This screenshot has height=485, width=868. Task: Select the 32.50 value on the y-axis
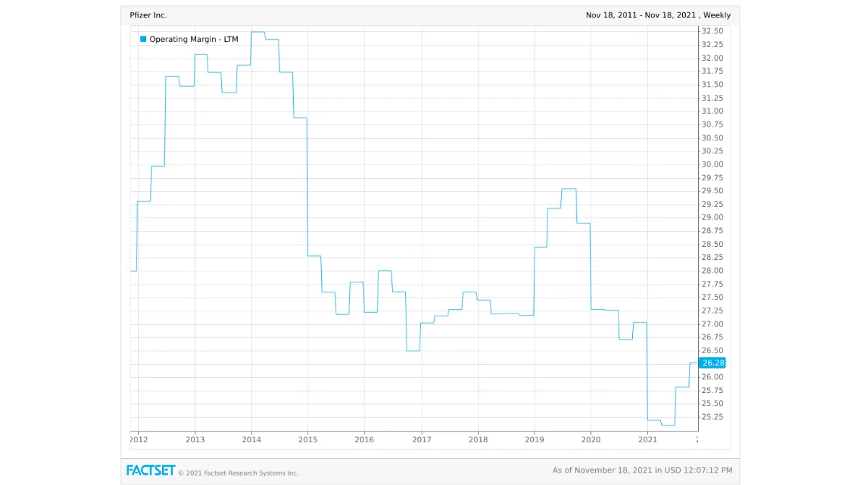(712, 30)
